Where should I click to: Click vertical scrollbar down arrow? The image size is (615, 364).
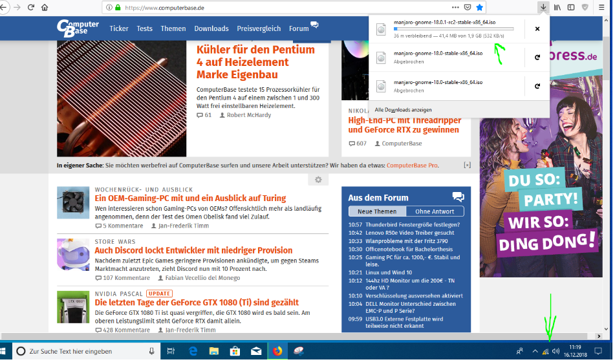[x=606, y=329]
